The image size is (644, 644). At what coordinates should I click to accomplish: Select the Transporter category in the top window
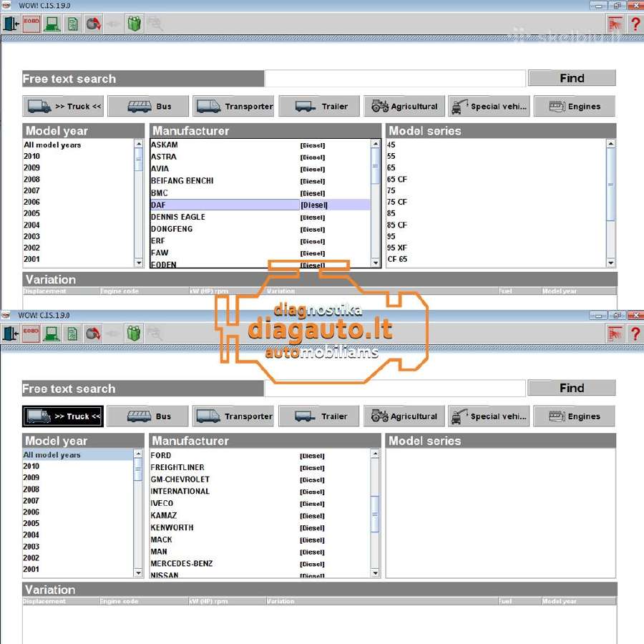[x=233, y=107]
